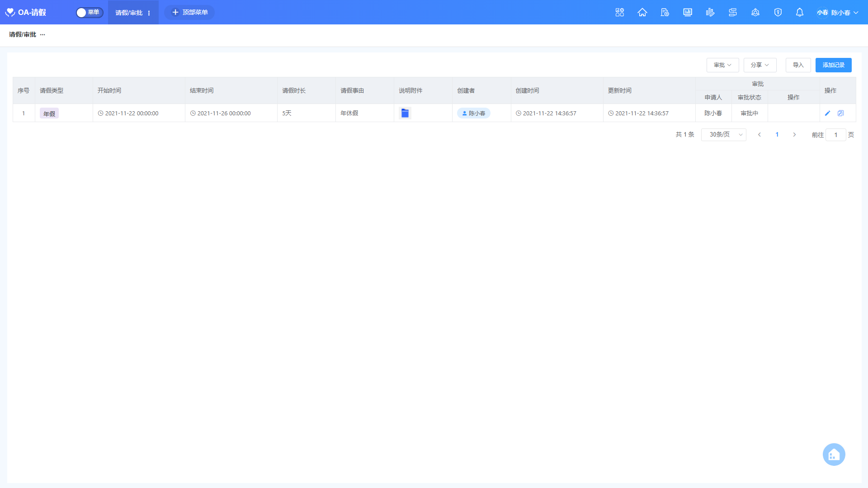868x488 pixels.
Task: Open the security shield key icon
Action: tap(778, 12)
